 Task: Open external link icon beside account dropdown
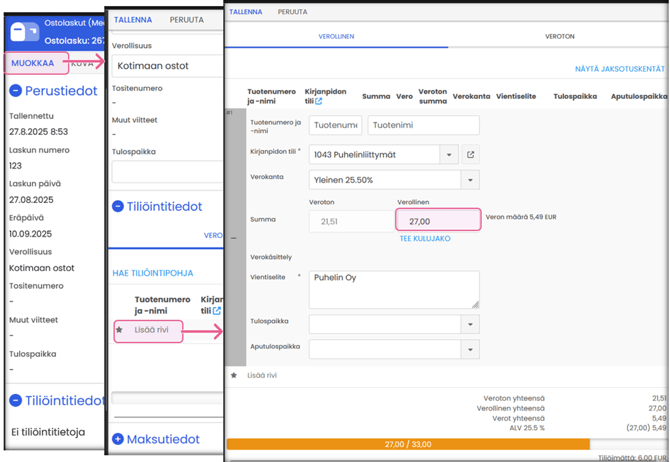(471, 155)
